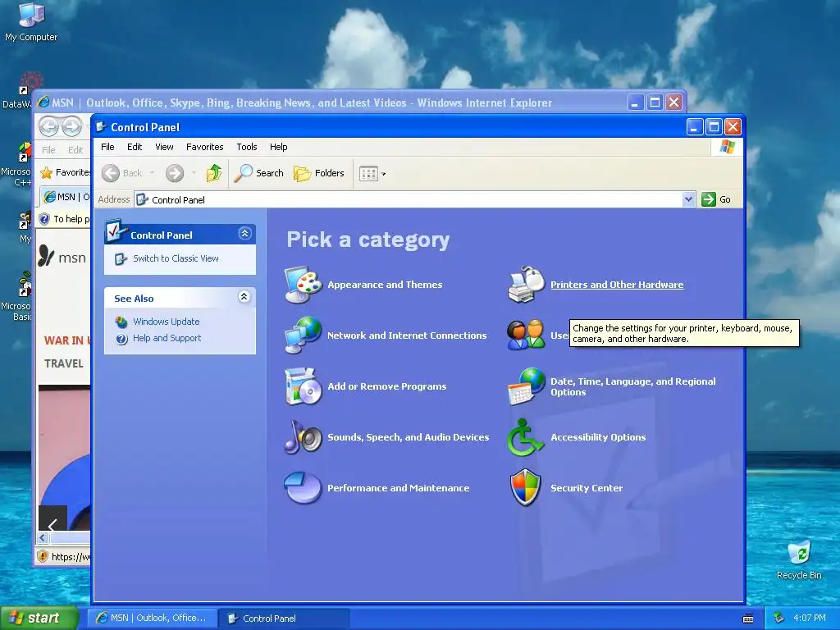Toggle the Folders pane toolbar button
This screenshot has width=840, height=630.
coord(319,173)
